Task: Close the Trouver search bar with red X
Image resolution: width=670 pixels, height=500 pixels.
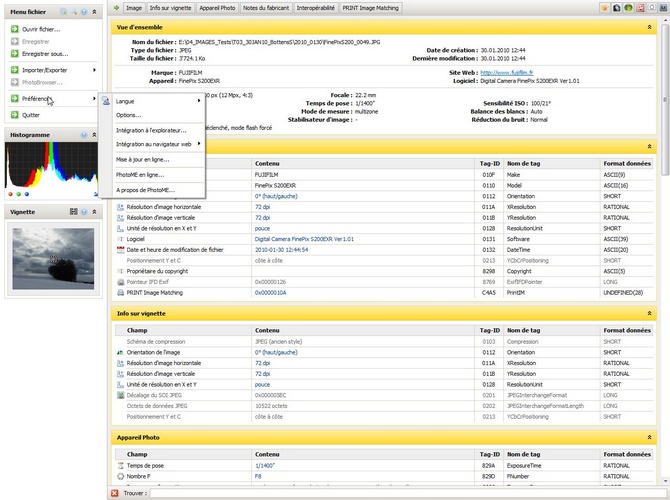Action: pos(114,493)
